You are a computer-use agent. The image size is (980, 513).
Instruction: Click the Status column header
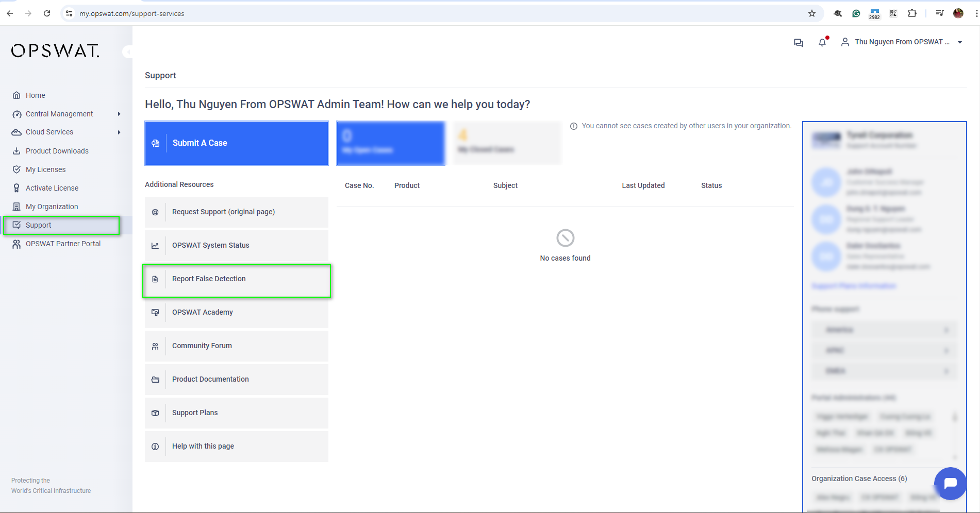(711, 185)
